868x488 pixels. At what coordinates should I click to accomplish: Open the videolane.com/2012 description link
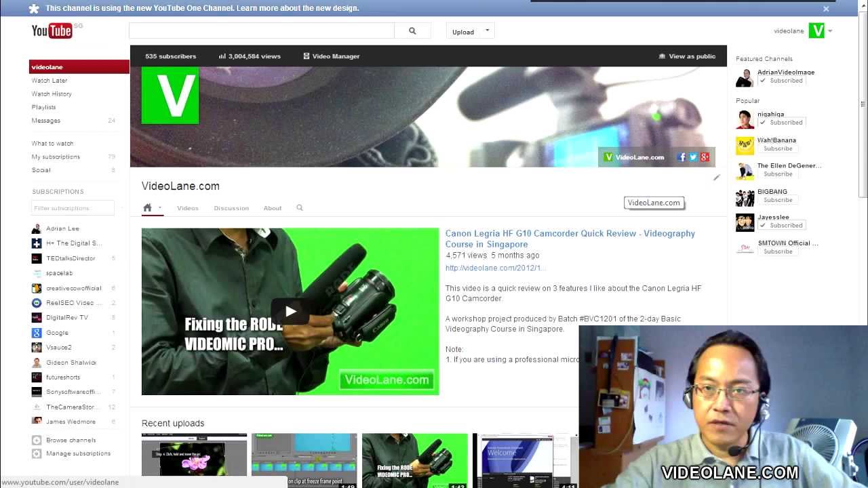(x=496, y=268)
